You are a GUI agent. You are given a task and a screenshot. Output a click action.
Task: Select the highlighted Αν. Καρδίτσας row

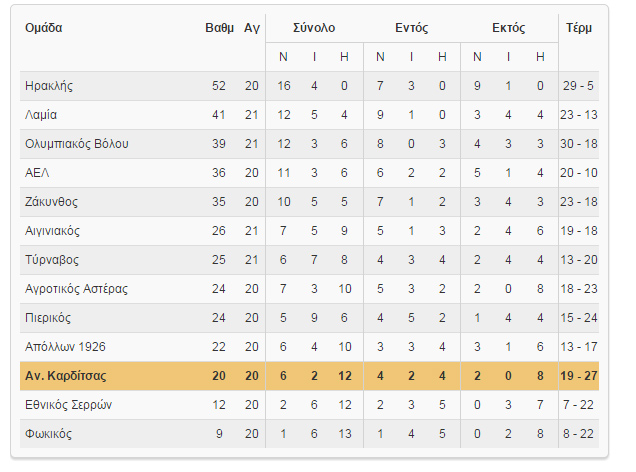(x=309, y=376)
